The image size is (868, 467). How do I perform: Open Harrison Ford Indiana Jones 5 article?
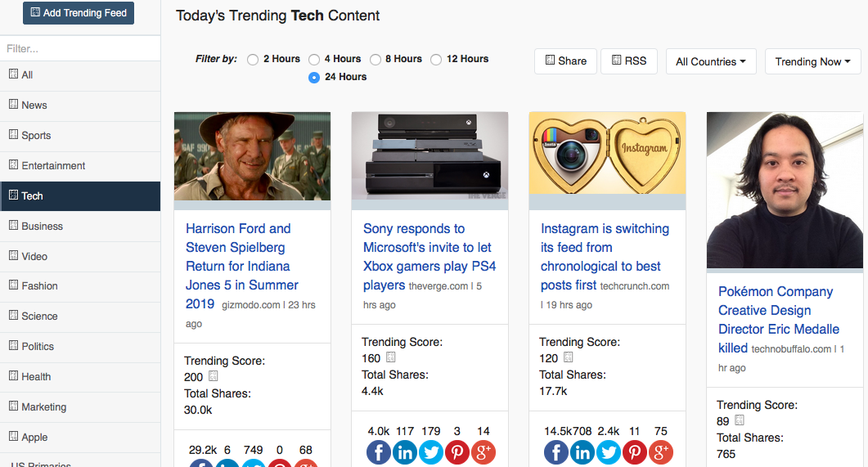click(x=242, y=266)
